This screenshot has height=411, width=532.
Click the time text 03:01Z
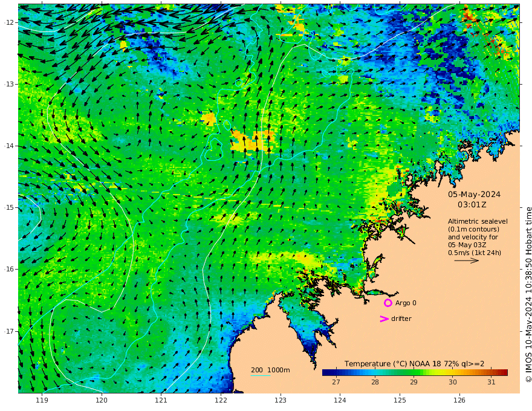pyautogui.click(x=472, y=205)
